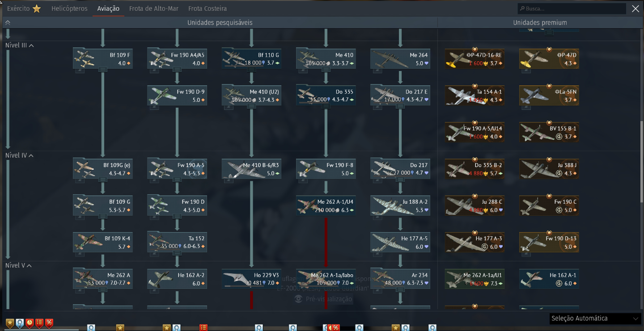Click the Pré-visualização link
Viewport: 644px width, 331px height.
[329, 299]
